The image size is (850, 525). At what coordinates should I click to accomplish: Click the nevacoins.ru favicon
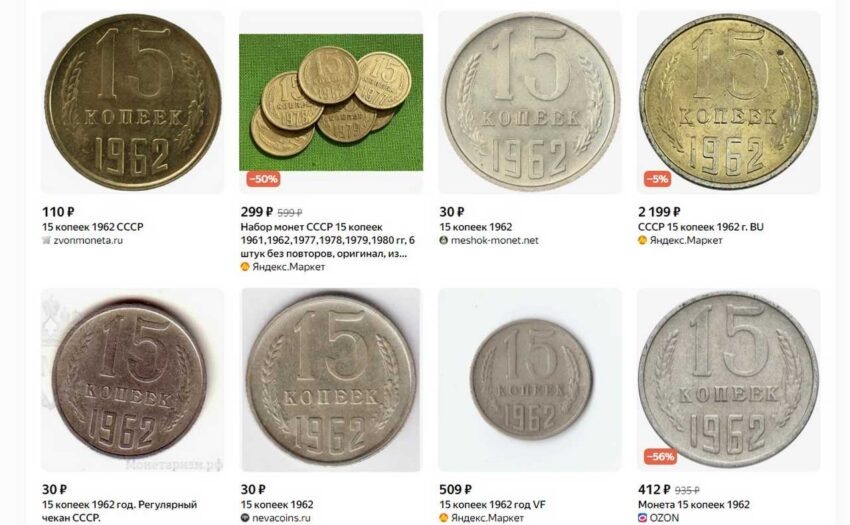click(245, 518)
